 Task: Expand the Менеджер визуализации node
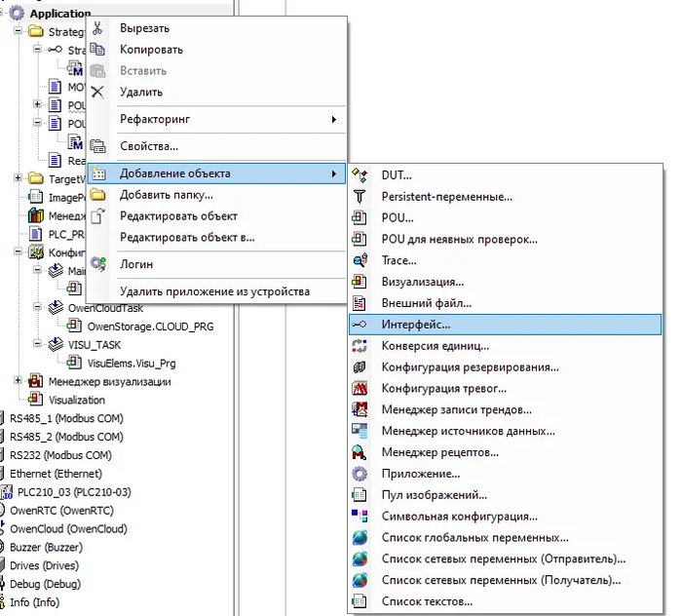pos(18,381)
